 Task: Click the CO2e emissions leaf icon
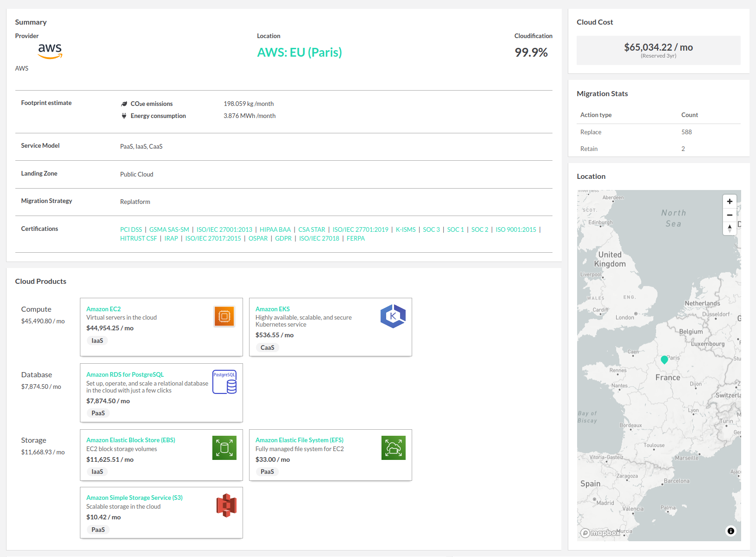tap(124, 104)
